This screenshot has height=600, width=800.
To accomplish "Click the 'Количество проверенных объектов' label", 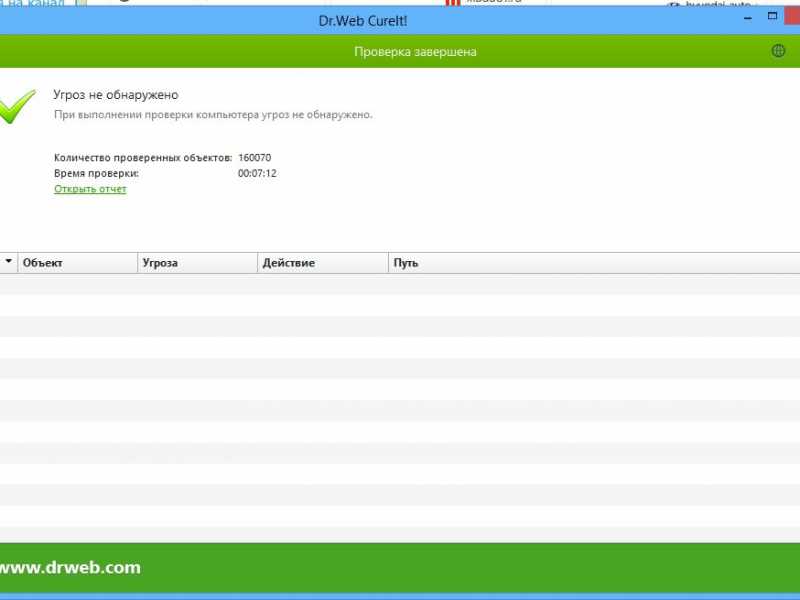I will click(x=143, y=158).
